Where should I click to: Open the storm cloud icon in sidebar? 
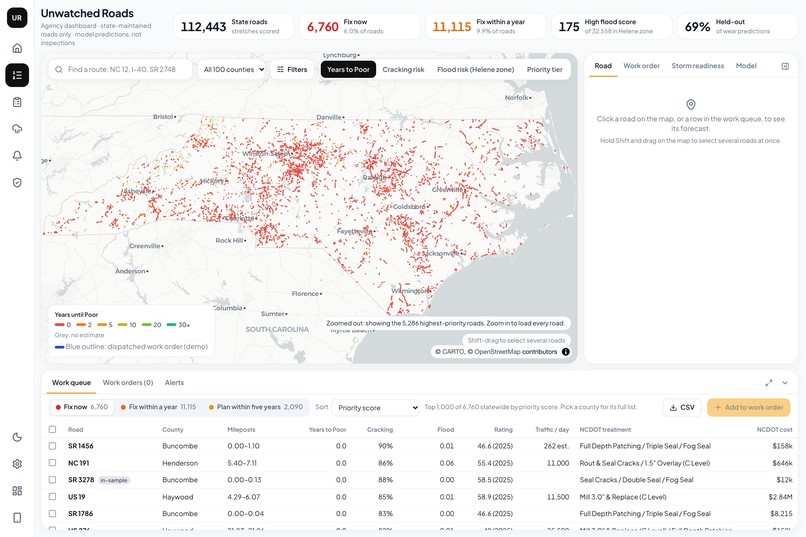click(x=17, y=128)
